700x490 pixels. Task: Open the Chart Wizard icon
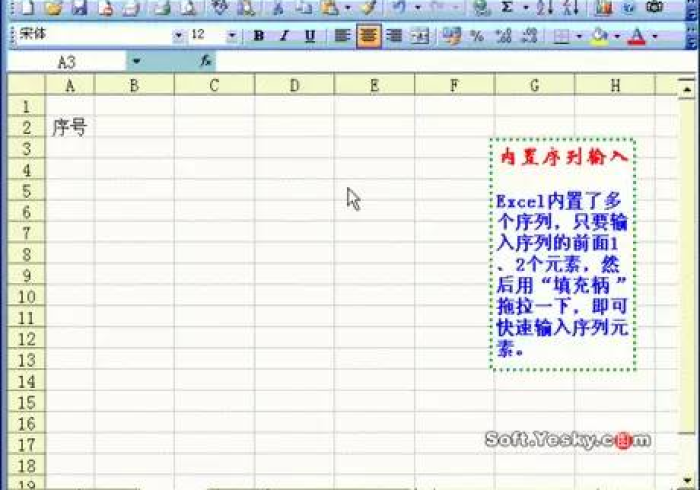[x=603, y=7]
